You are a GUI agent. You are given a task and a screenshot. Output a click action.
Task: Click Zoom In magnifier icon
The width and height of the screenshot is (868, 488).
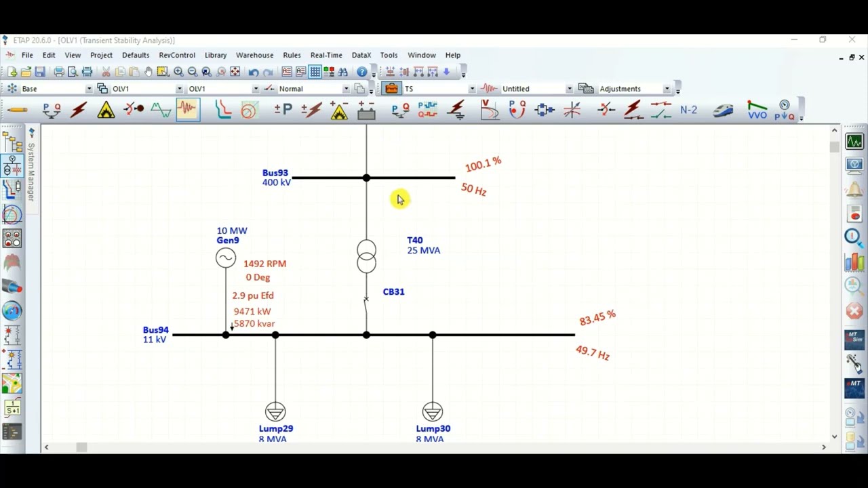pyautogui.click(x=178, y=72)
